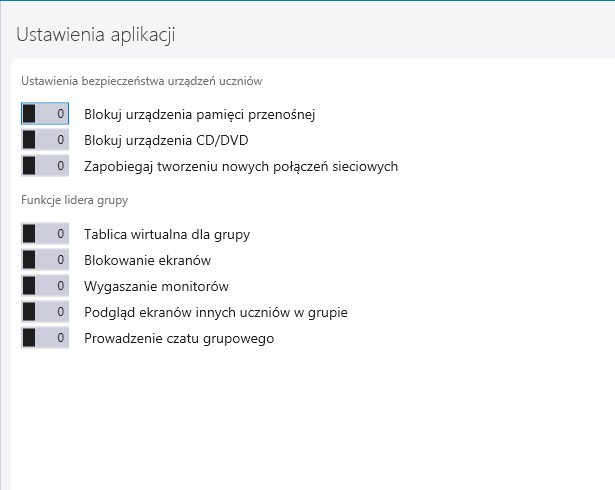
Task: Click the Ustawienia aplikacji page title
Action: (96, 35)
